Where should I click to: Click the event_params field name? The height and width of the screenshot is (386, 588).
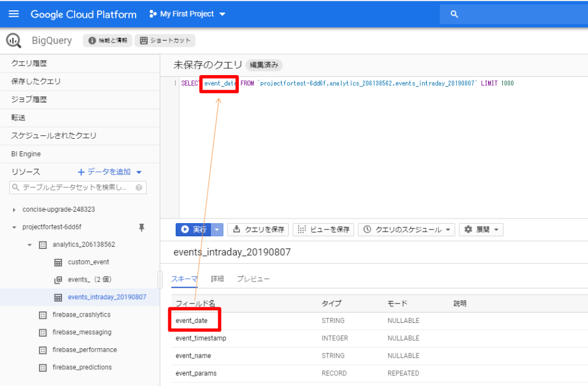(196, 373)
